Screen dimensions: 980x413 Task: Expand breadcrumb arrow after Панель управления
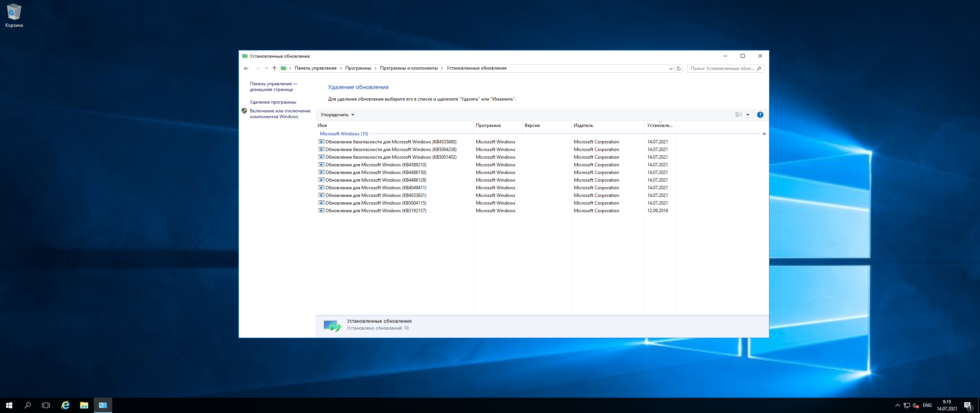tap(341, 68)
